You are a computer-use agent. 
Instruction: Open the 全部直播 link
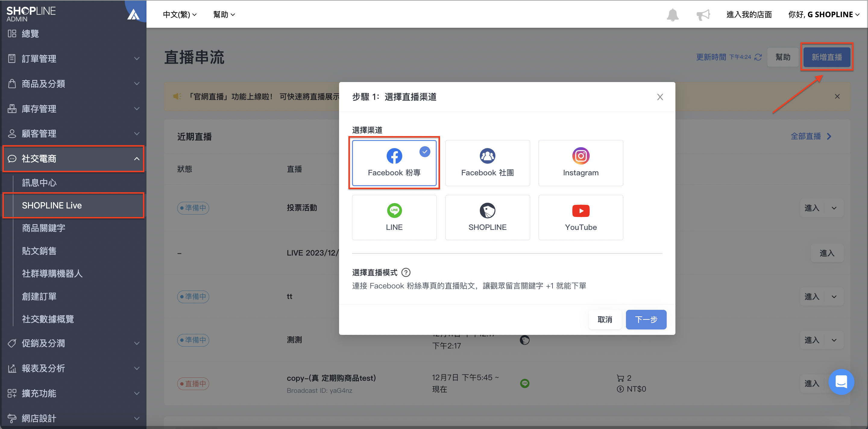[811, 136]
